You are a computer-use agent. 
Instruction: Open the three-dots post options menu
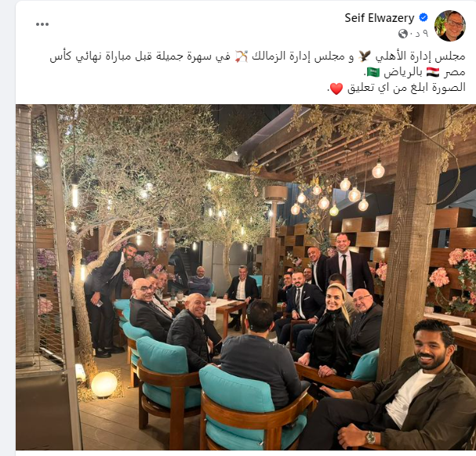coord(42,24)
